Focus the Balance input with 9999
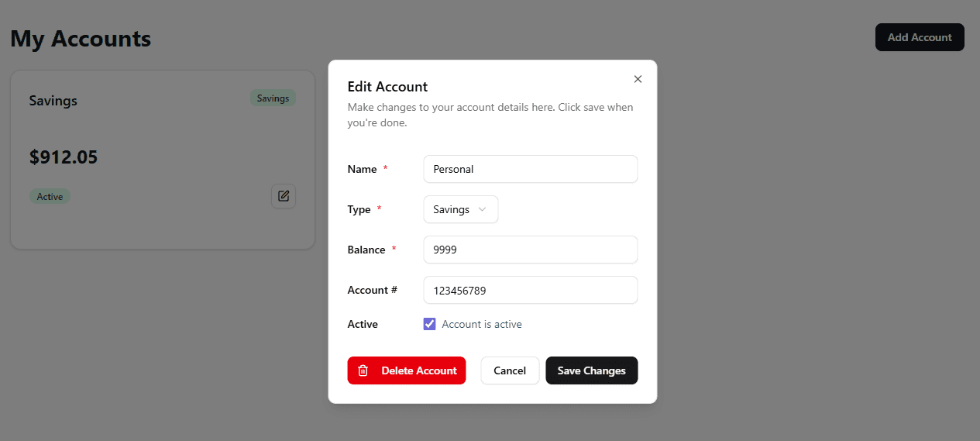Viewport: 980px width, 441px height. 530,250
